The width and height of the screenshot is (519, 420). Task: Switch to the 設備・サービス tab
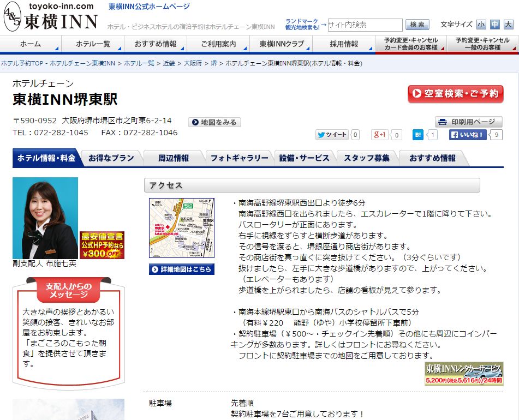point(304,158)
